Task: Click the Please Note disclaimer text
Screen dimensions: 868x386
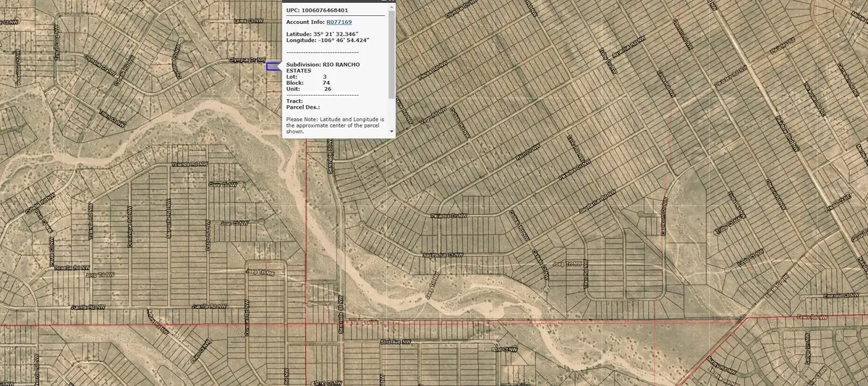Action: pyautogui.click(x=334, y=125)
